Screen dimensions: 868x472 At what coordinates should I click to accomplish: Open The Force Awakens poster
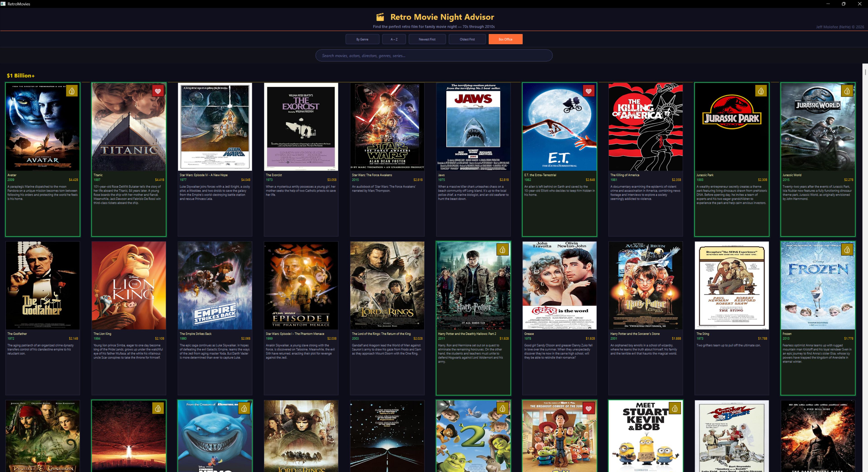tap(387, 127)
